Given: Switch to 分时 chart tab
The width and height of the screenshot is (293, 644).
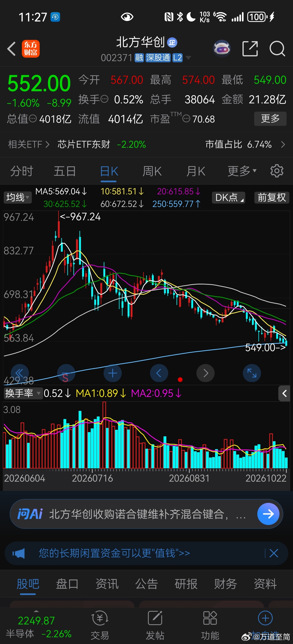Looking at the screenshot, I should click(x=21, y=171).
